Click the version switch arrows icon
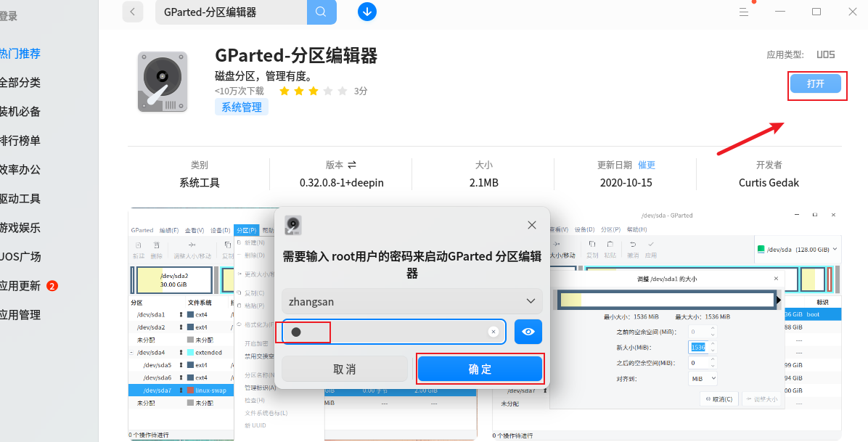Viewport: 868px width, 442px height. (x=352, y=165)
